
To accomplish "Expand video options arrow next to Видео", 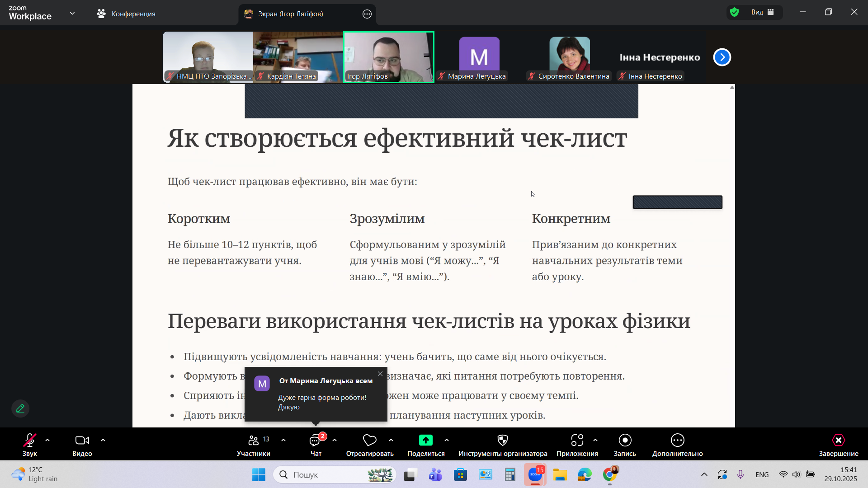I will pos(103,440).
